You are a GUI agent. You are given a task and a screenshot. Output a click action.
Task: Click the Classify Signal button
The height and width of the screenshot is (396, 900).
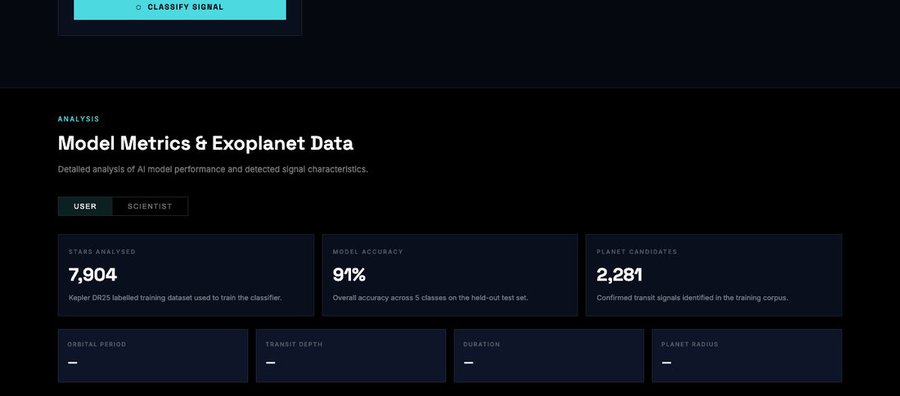[x=180, y=9]
